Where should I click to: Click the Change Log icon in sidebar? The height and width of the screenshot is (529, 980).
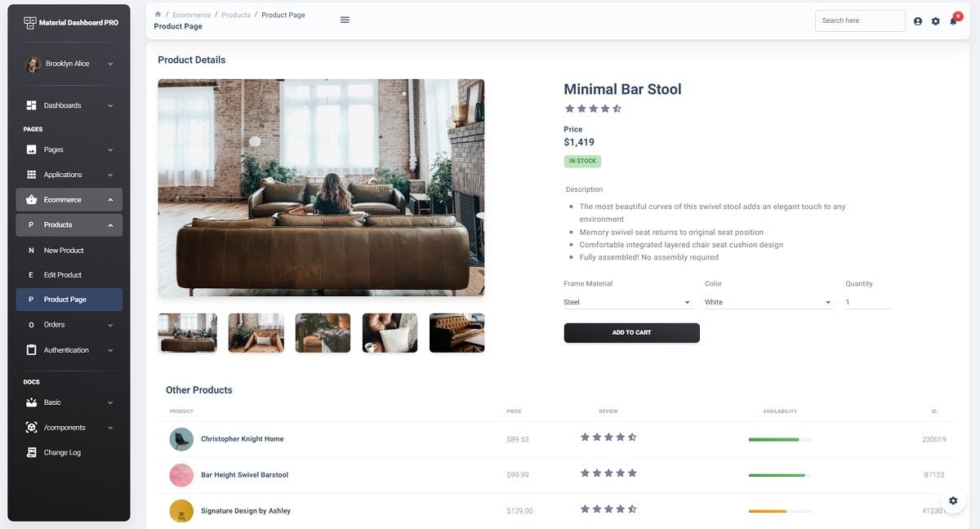tap(33, 451)
